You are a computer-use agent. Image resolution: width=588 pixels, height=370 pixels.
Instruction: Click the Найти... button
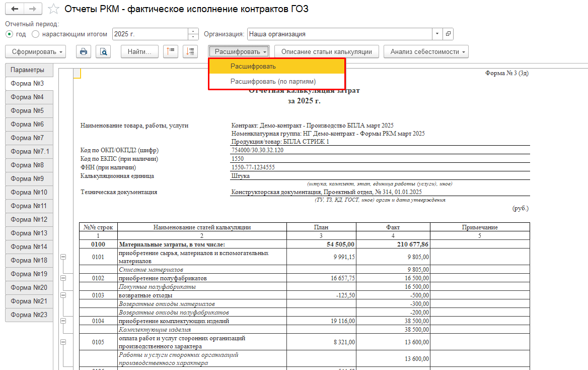[139, 52]
